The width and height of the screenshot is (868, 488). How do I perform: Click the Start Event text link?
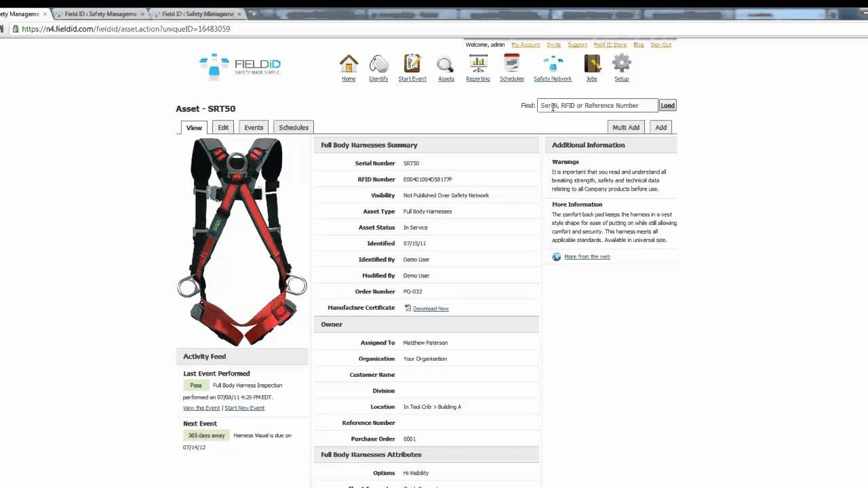(x=412, y=79)
